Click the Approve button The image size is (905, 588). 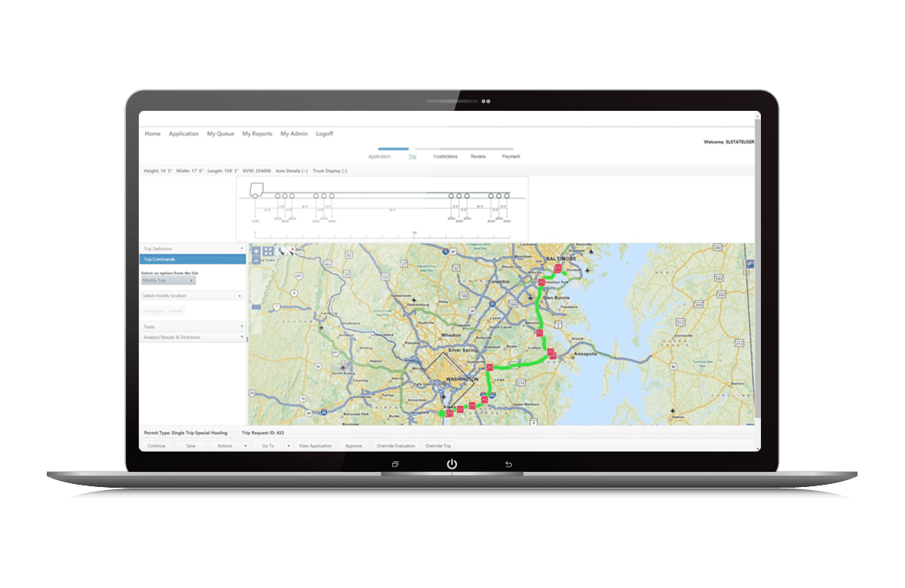(x=353, y=446)
